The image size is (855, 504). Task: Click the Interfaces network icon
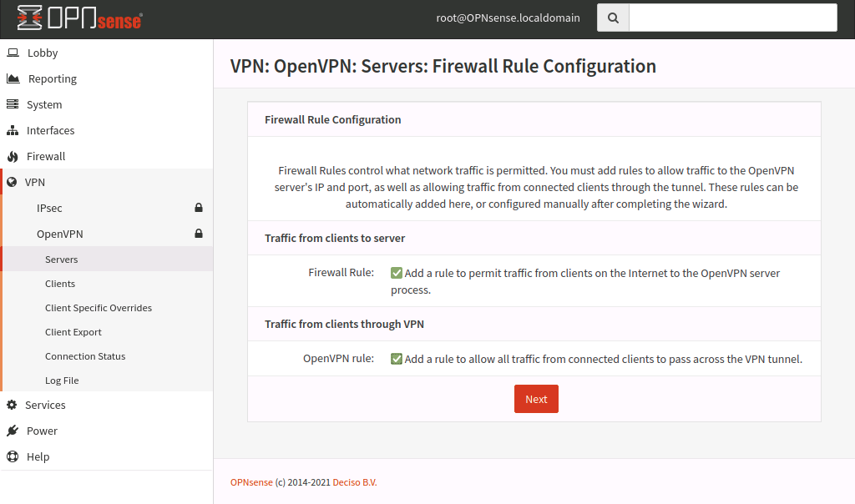tap(13, 130)
